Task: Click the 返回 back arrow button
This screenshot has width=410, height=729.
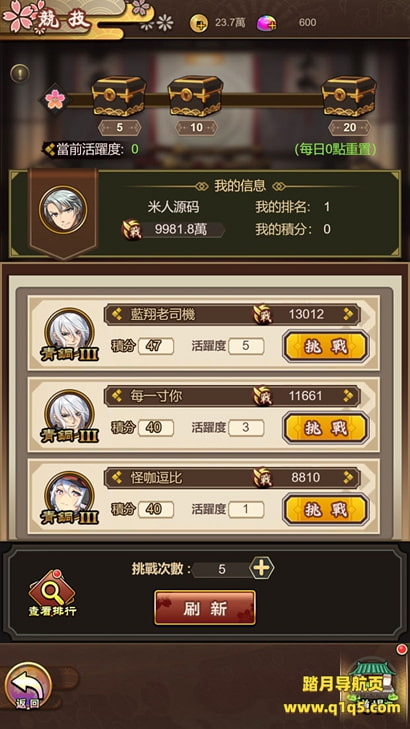Action: tap(28, 686)
